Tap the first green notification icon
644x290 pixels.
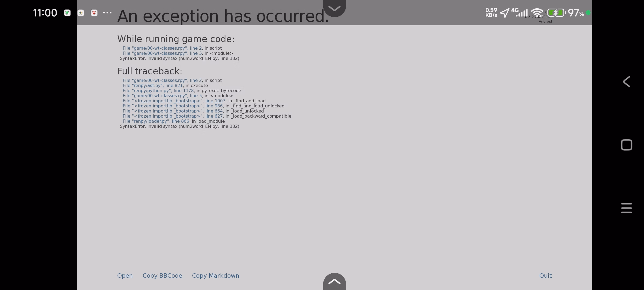67,13
